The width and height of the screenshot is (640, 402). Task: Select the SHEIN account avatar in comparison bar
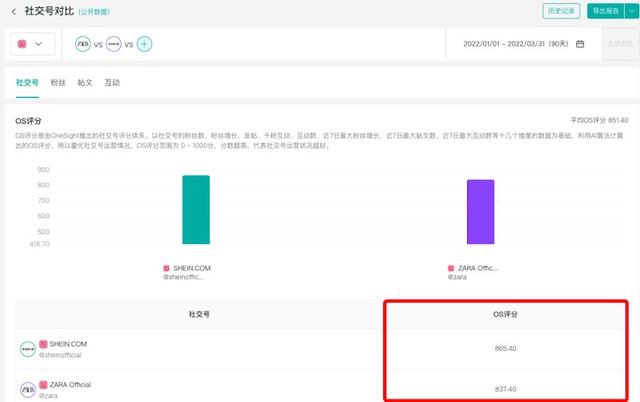(113, 44)
